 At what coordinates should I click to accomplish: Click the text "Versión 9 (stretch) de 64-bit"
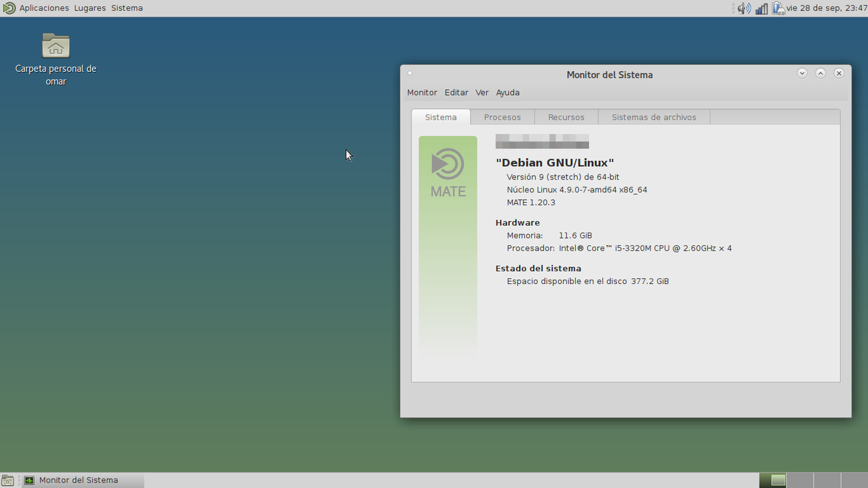(563, 177)
